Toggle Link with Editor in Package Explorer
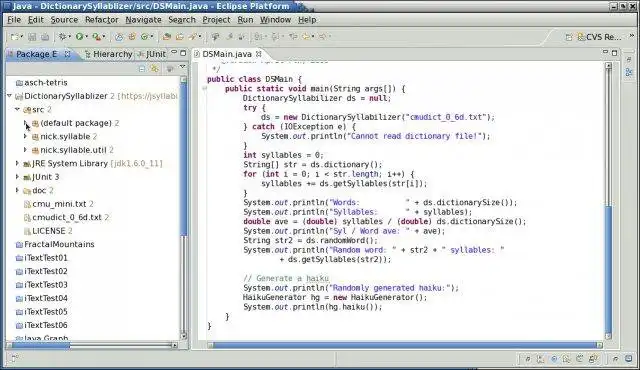 155,69
